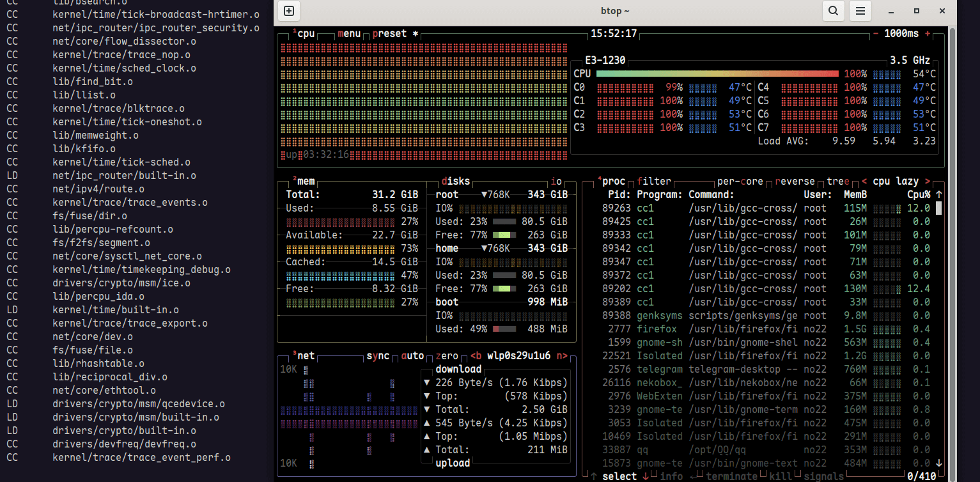Click the upload arrow in the net panel
The height and width of the screenshot is (482, 980).
point(427,423)
